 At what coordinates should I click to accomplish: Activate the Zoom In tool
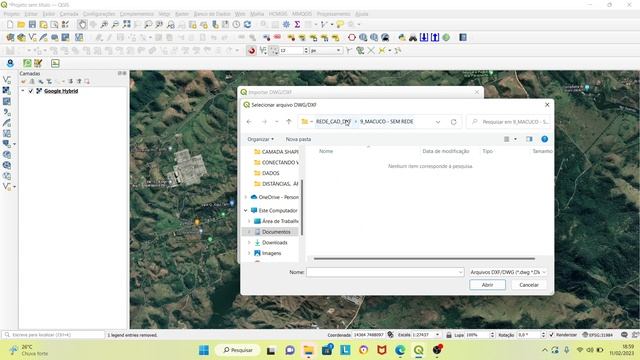104,24
